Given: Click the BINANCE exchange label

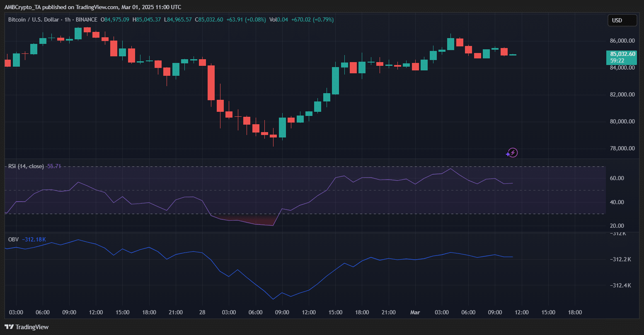Looking at the screenshot, I should click(86, 19).
